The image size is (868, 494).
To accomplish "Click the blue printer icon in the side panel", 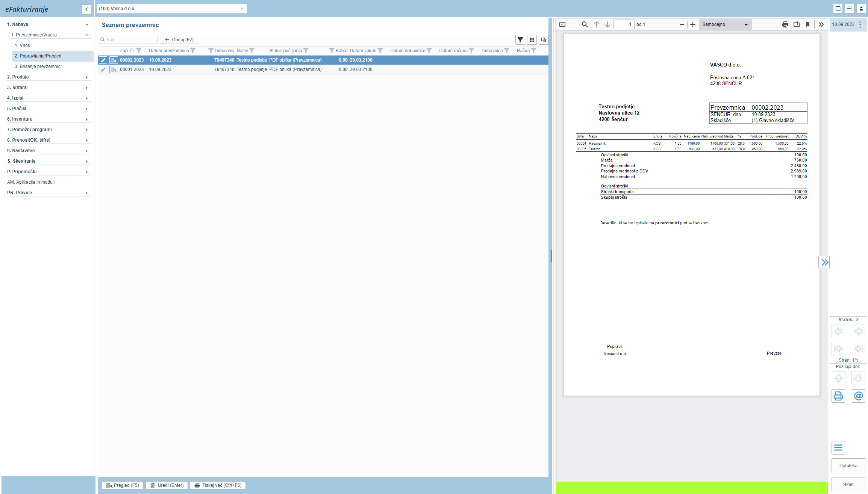I will pos(838,396).
